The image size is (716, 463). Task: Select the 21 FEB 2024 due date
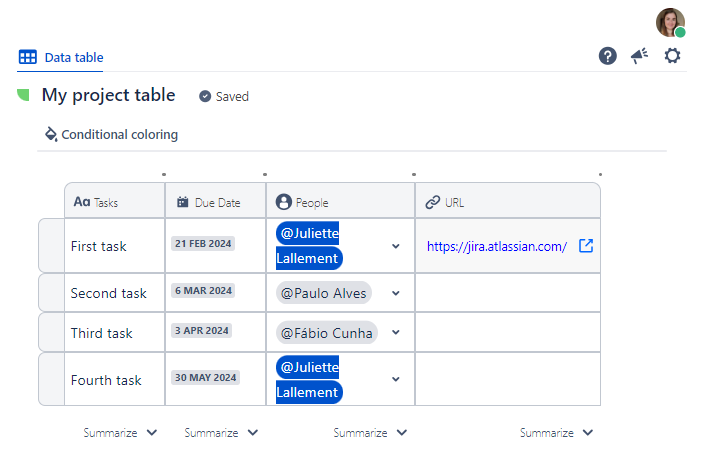click(203, 244)
